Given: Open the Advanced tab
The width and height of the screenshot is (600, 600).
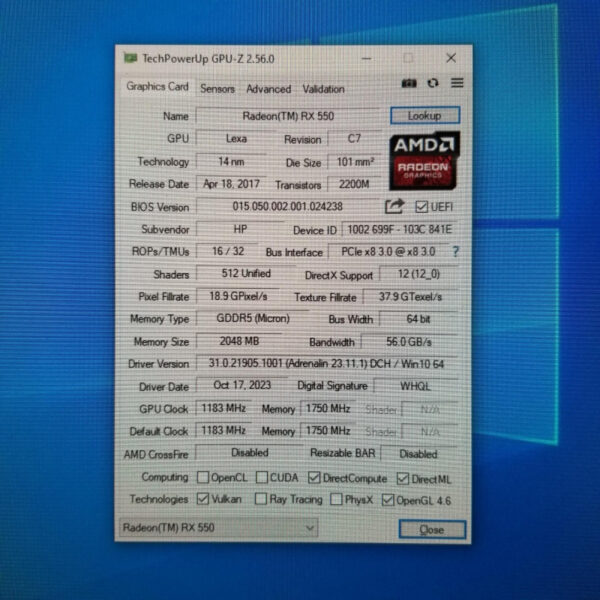Looking at the screenshot, I should [269, 89].
